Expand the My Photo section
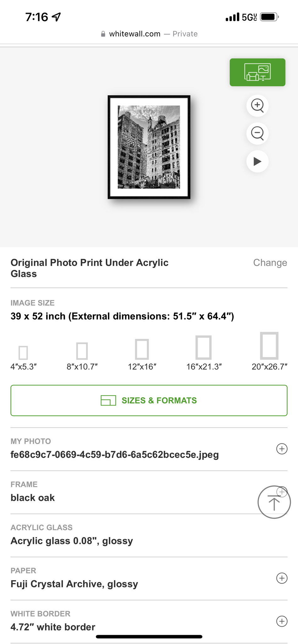 282,449
